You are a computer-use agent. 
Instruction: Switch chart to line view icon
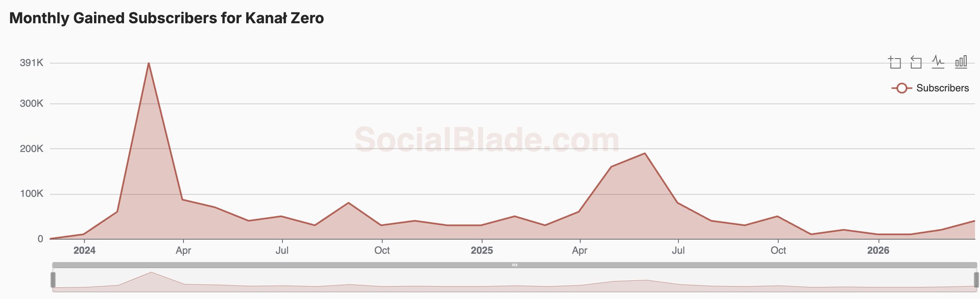tap(938, 62)
